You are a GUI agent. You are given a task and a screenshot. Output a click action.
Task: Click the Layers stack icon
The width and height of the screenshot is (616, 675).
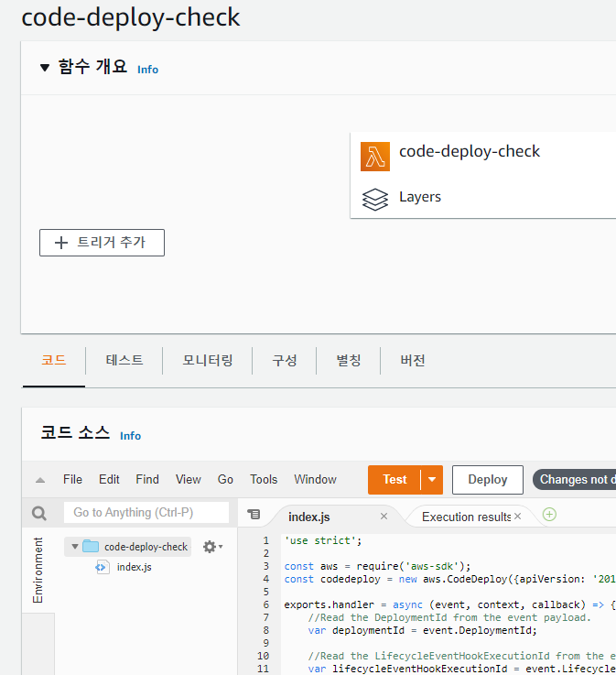(374, 199)
